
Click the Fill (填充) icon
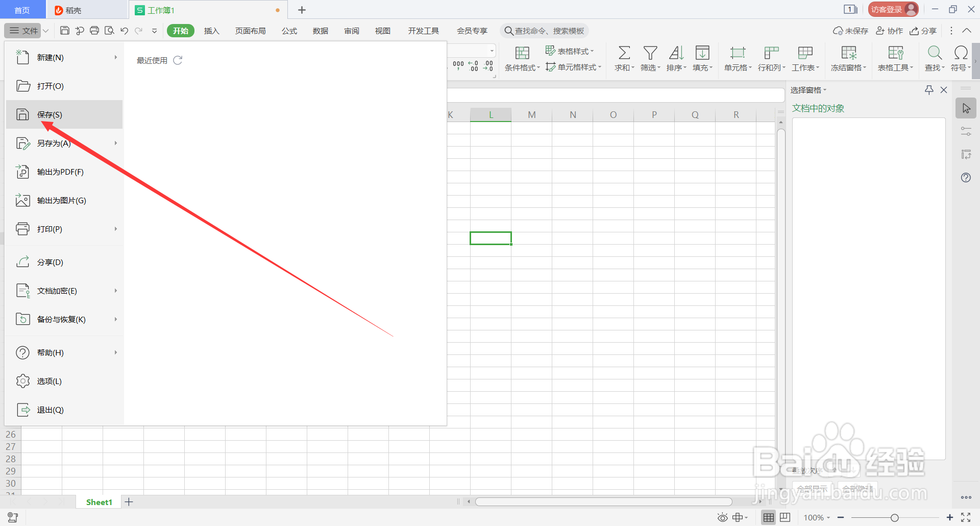click(x=702, y=58)
